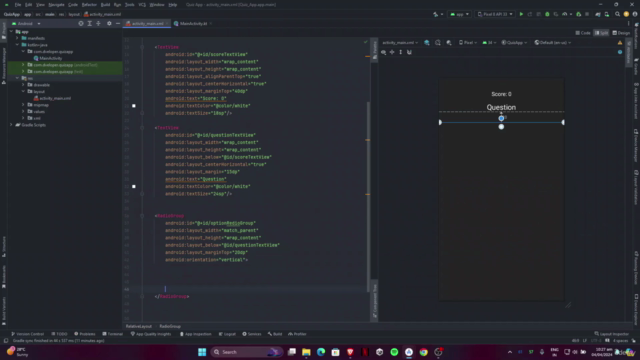The height and width of the screenshot is (360, 640).
Task: Open the Terminal tool window
Action: click(113, 334)
